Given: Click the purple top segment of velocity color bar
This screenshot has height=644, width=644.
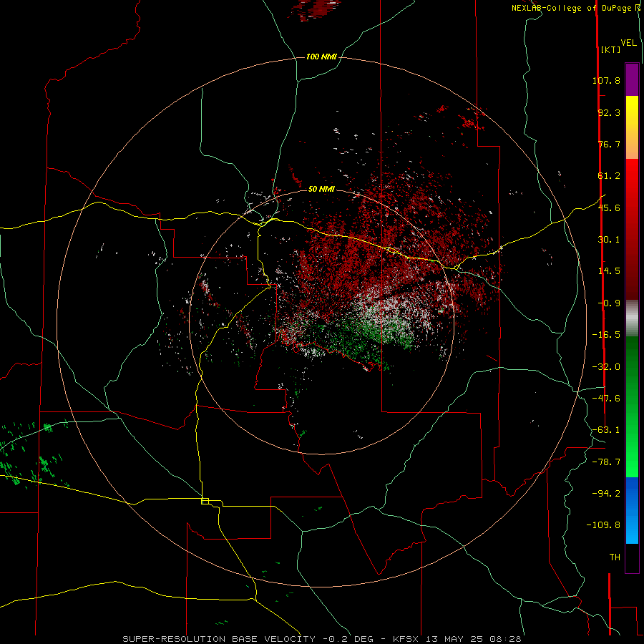Looking at the screenshot, I should (632, 79).
